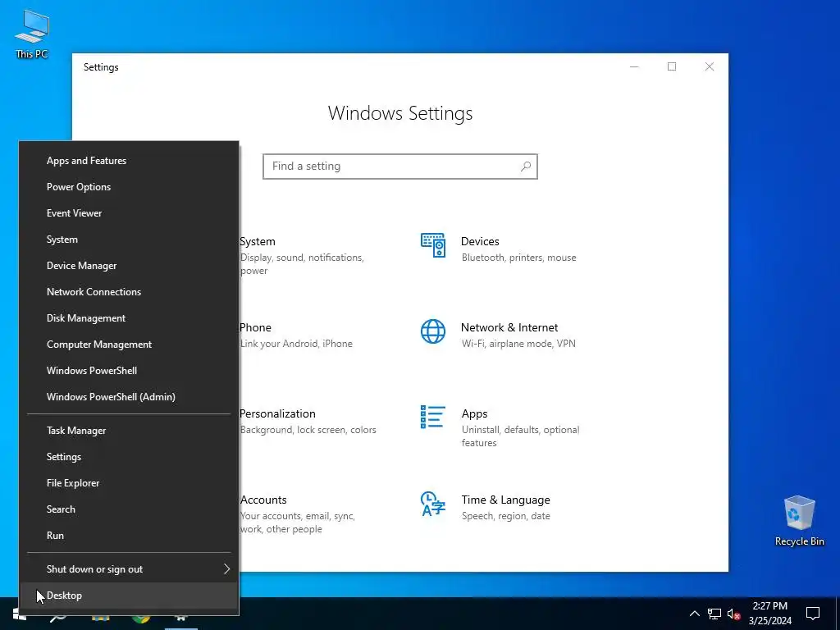Select Computer Management menu entry
840x630 pixels.
(129, 345)
